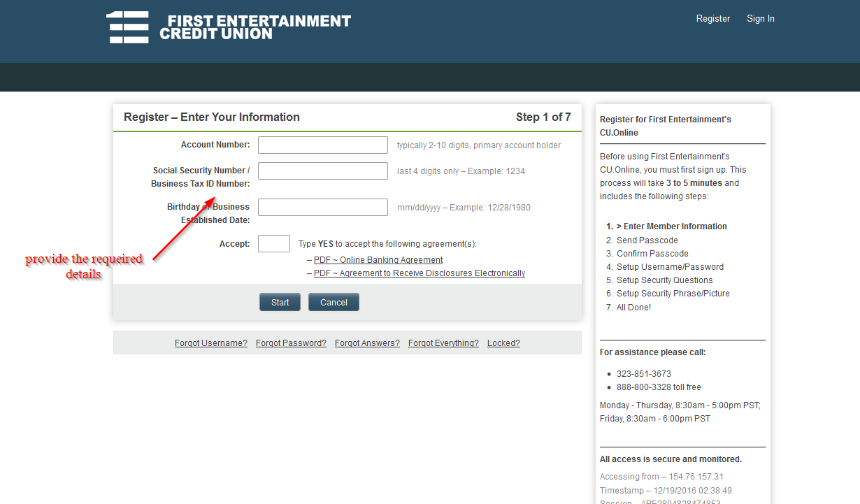
Task: Focus the Account Number field
Action: click(x=323, y=145)
